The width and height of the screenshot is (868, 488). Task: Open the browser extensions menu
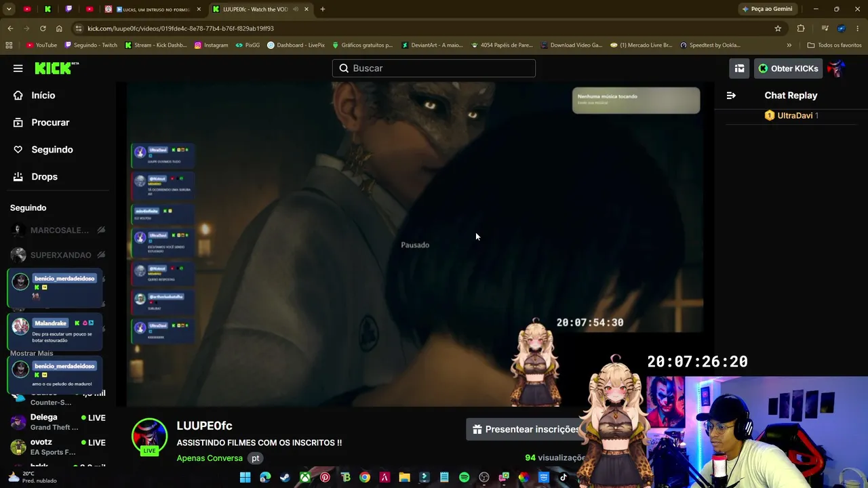[x=801, y=28]
